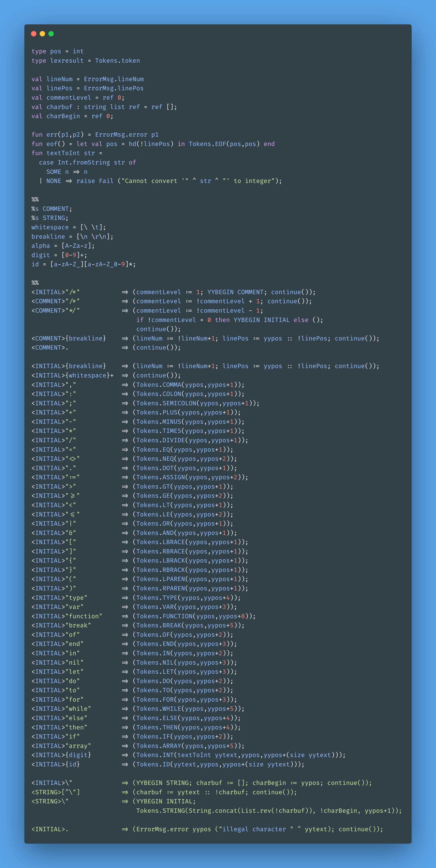Image resolution: width=436 pixels, height=868 pixels.
Task: Select the 'val lineNum = ErrorMsg.lineNum' line
Action: pyautogui.click(x=88, y=79)
